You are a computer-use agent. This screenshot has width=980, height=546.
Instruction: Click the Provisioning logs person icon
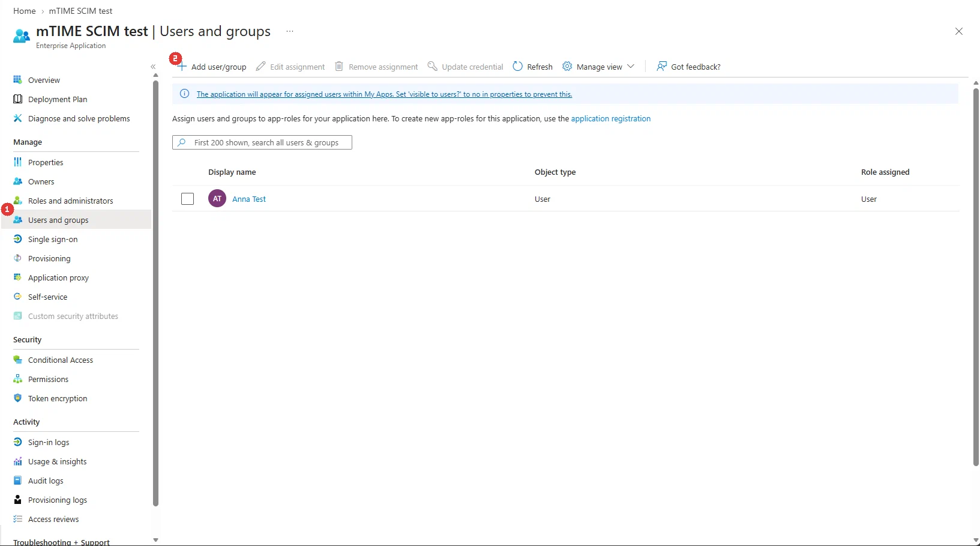point(17,500)
